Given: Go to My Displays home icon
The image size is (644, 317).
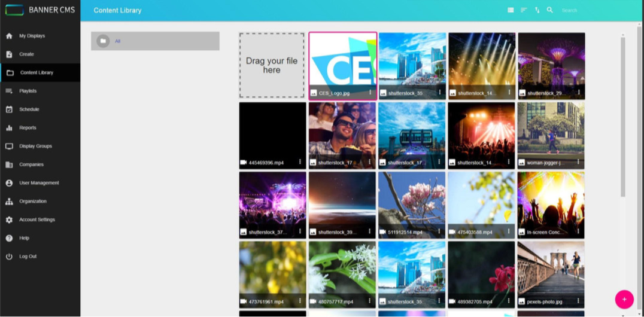Looking at the screenshot, I should coord(9,36).
